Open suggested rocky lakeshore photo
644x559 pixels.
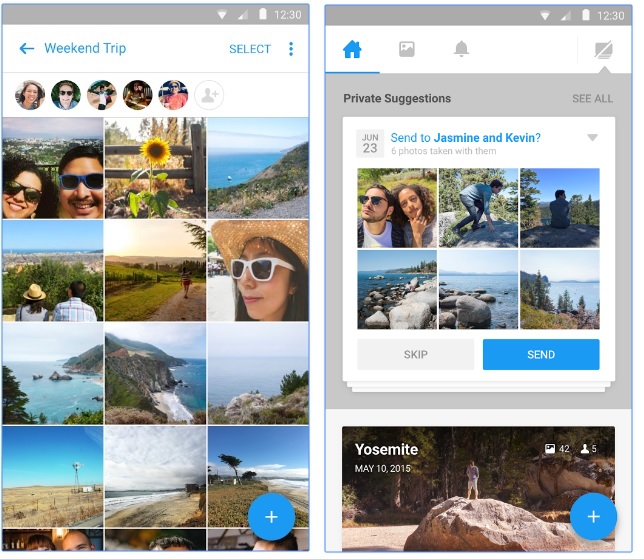(x=397, y=290)
